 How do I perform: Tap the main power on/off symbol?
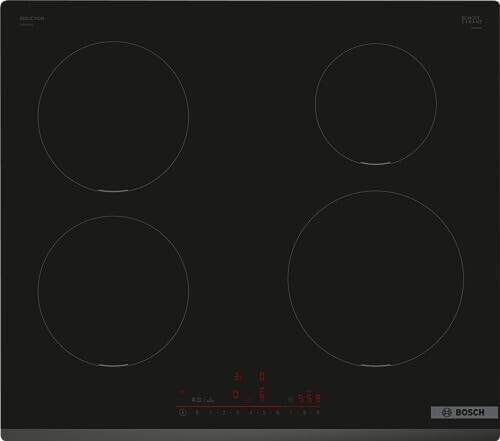click(182, 413)
